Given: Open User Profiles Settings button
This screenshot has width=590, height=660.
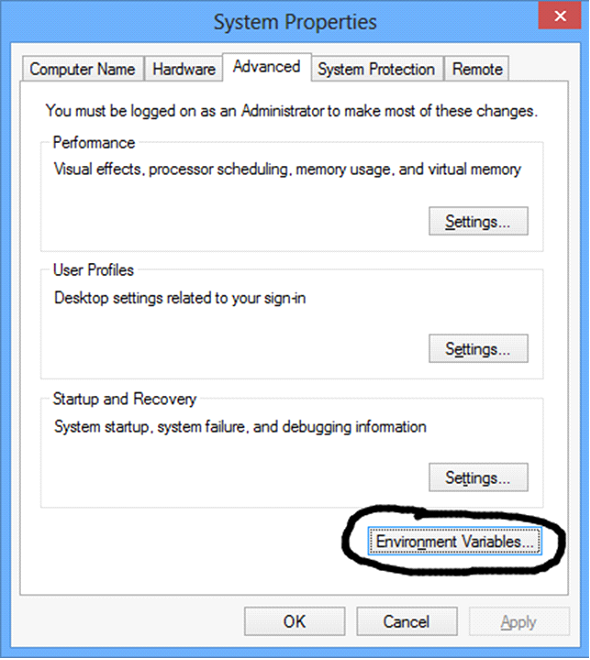Looking at the screenshot, I should click(478, 349).
